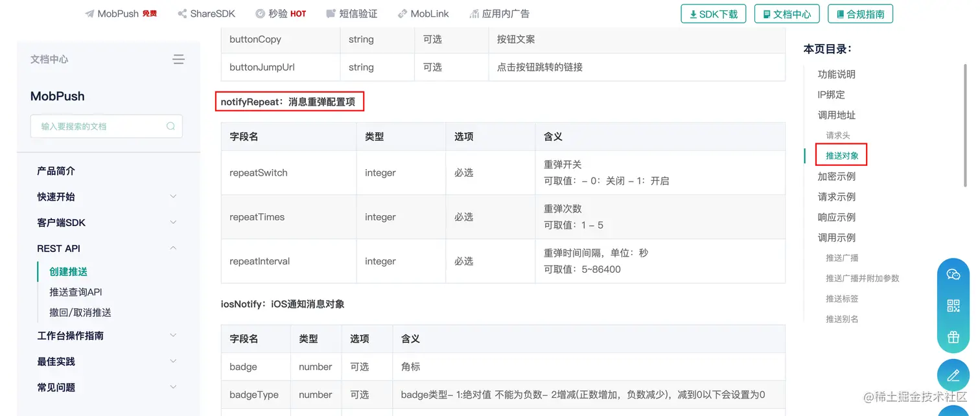Click repeatTimes field name cell

tap(289, 217)
